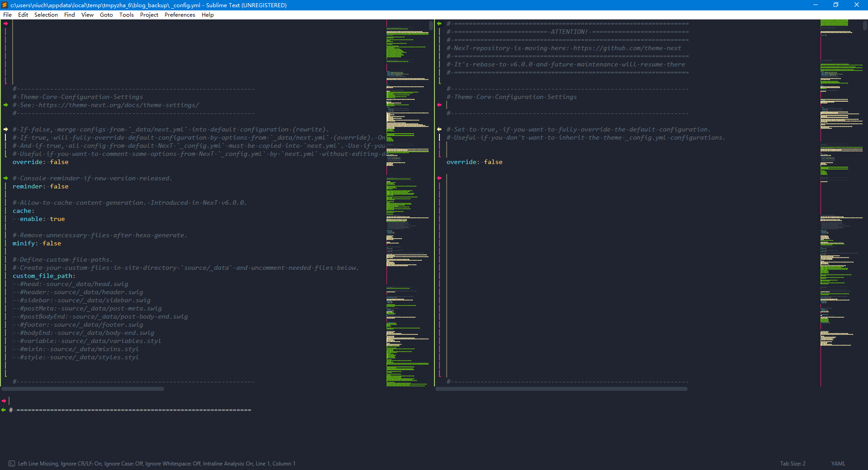Click the 'custom_file_path:' line
868x470 pixels.
(x=44, y=276)
